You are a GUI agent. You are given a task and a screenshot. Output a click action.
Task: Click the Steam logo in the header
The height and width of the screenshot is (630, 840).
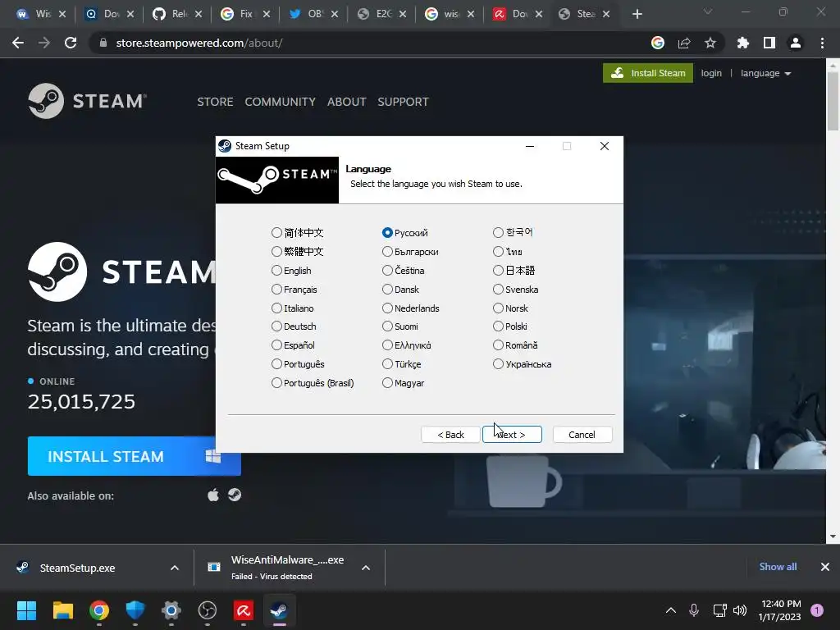87,101
